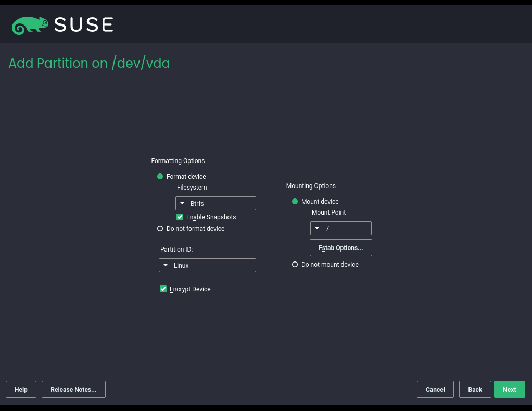Viewport: 532px width, 411px height.
Task: Click the Mounting Options section label
Action: pyautogui.click(x=311, y=186)
